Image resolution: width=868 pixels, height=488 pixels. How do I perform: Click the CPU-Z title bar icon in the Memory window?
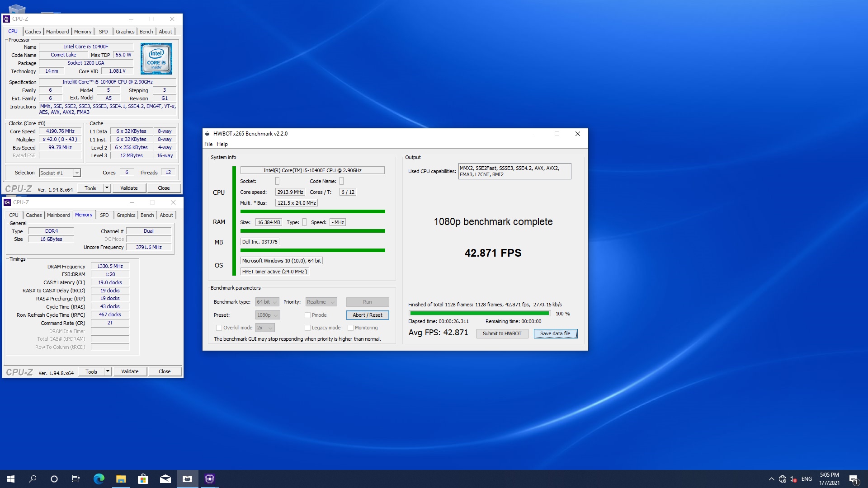point(7,202)
